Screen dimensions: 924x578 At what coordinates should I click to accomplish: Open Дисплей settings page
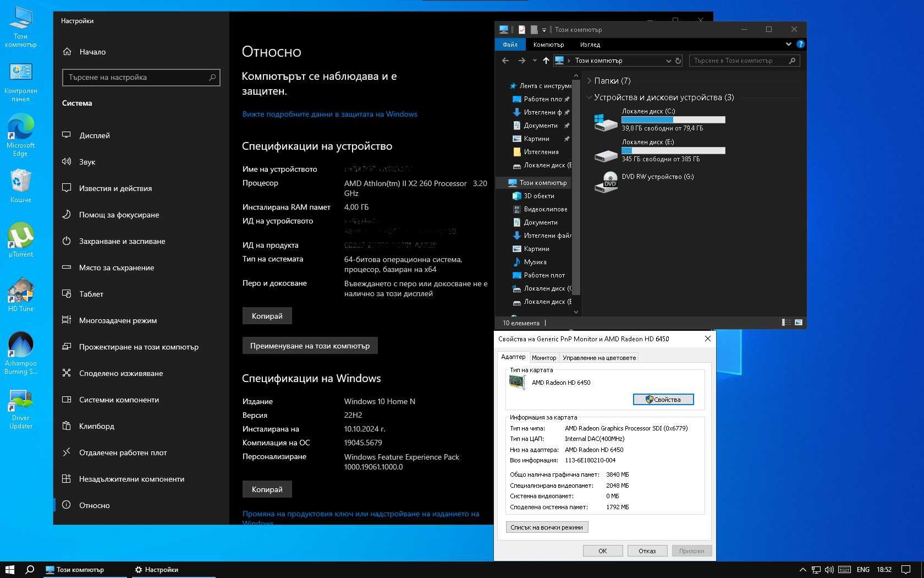(x=141, y=135)
